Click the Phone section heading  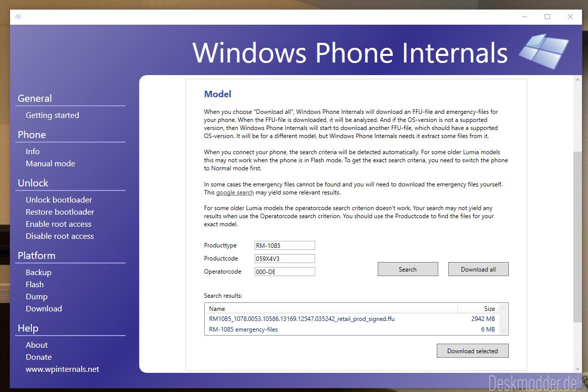point(32,135)
